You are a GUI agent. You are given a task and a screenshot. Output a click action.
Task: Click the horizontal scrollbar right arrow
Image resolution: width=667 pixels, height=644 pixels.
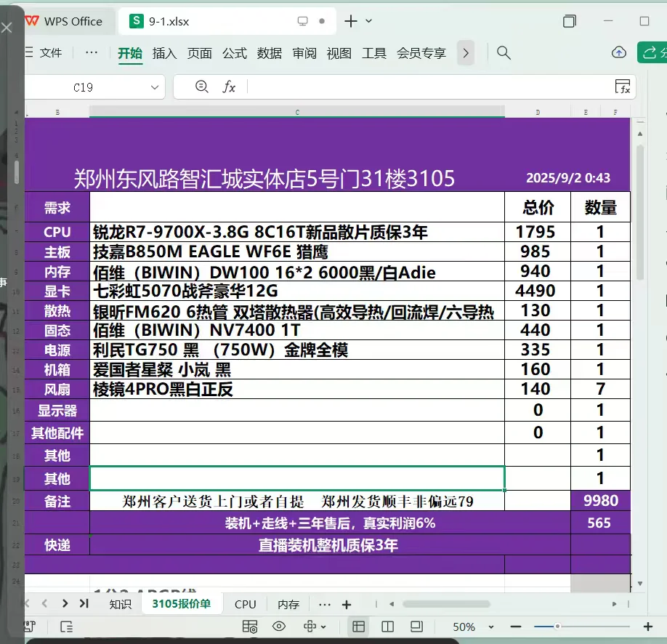tap(614, 604)
